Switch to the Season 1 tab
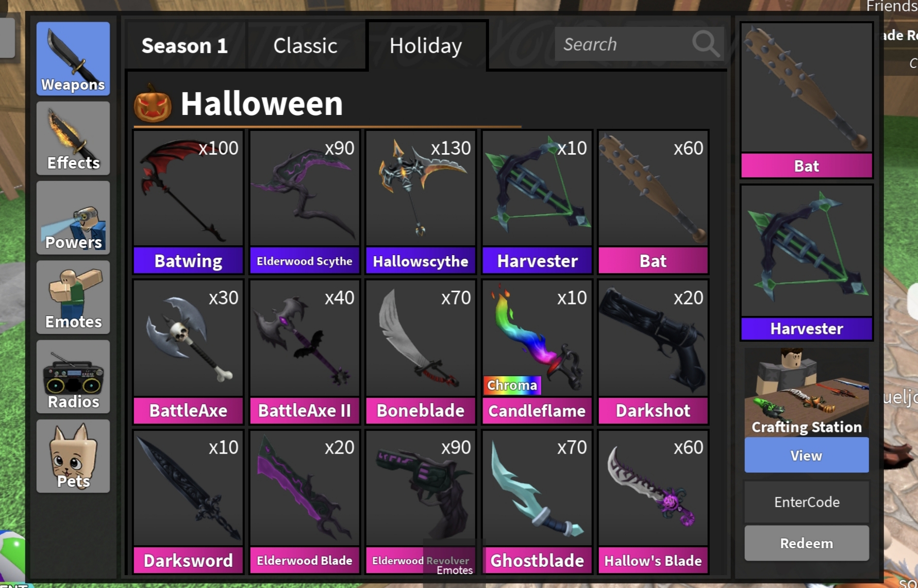The image size is (918, 588). [185, 45]
